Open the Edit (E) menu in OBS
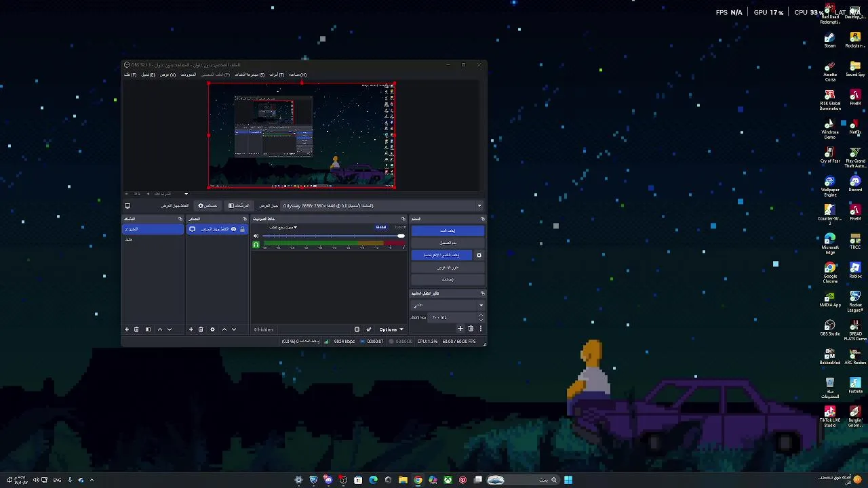This screenshot has height=488, width=868. pyautogui.click(x=148, y=75)
